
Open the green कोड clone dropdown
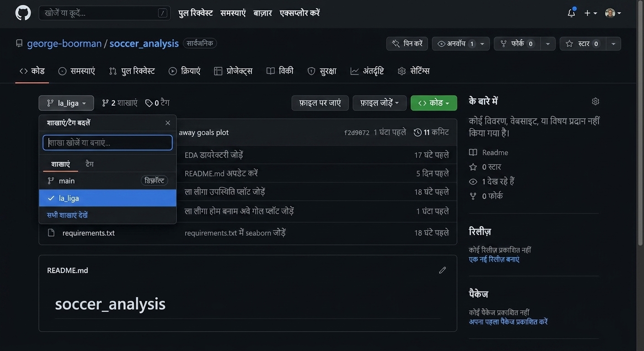coord(434,103)
